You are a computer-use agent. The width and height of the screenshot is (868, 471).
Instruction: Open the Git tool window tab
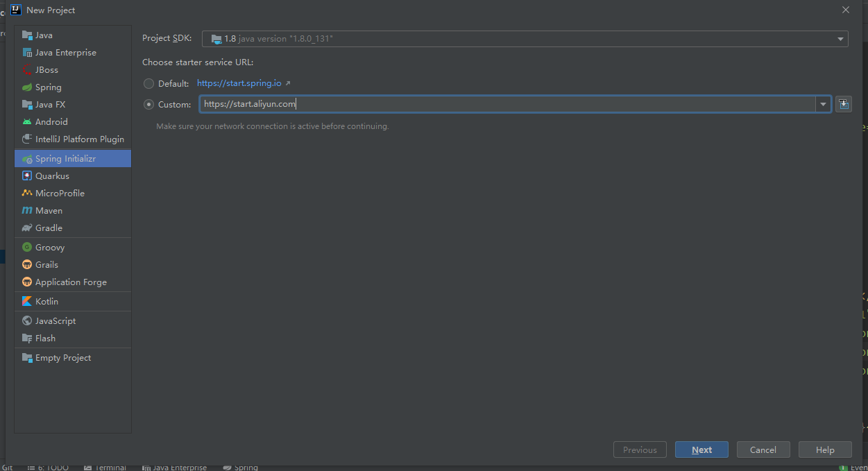(x=7, y=468)
